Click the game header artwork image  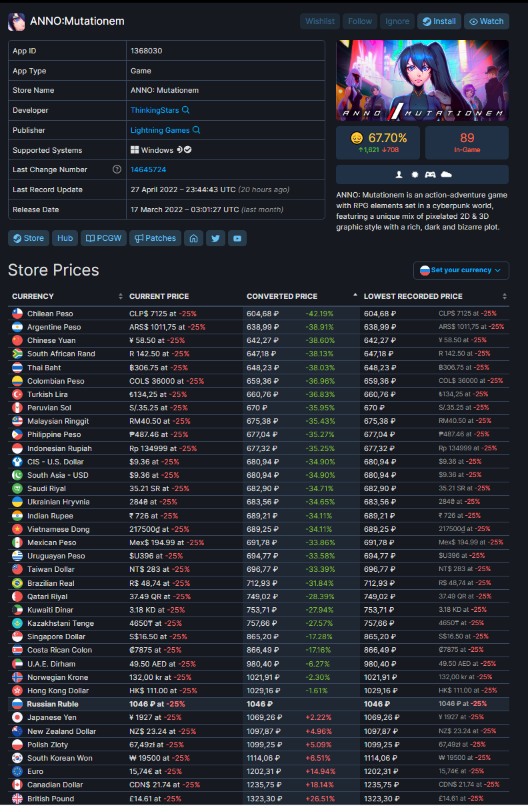pyautogui.click(x=422, y=80)
